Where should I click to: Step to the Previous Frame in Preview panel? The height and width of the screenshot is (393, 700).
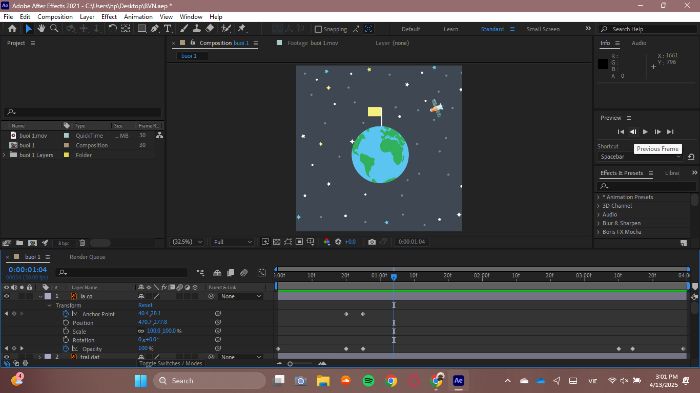[x=633, y=132]
